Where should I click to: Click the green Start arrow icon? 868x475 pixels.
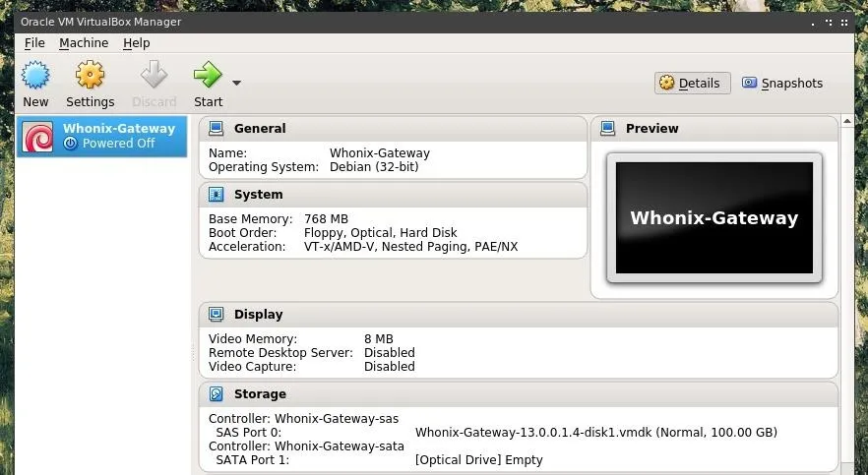(208, 75)
